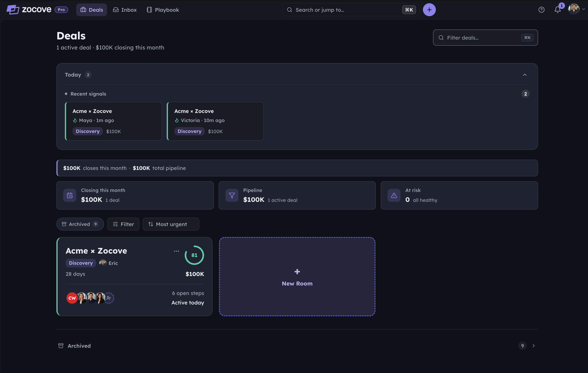
Task: Click Discovery tag on Victoria signal
Action: (x=190, y=131)
